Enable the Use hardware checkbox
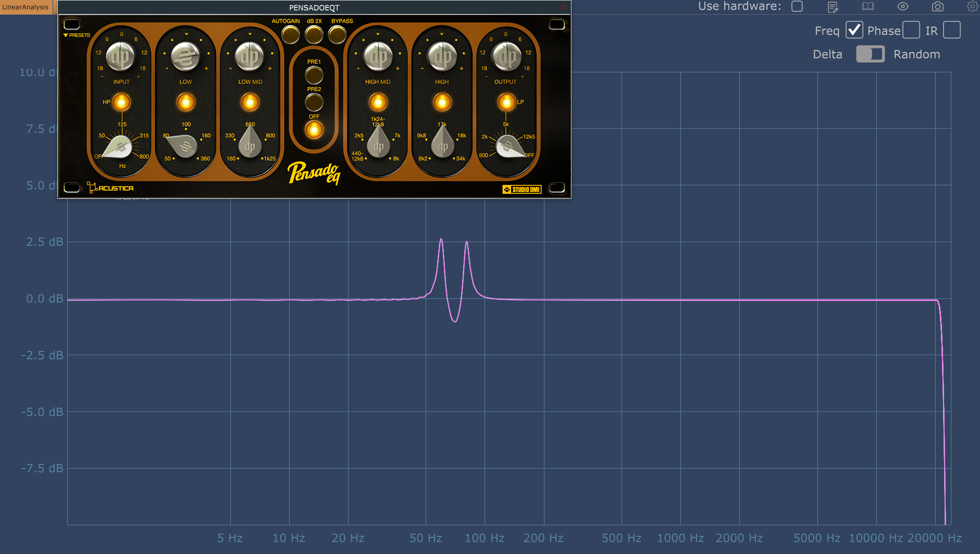The width and height of the screenshot is (980, 554). [x=797, y=6]
